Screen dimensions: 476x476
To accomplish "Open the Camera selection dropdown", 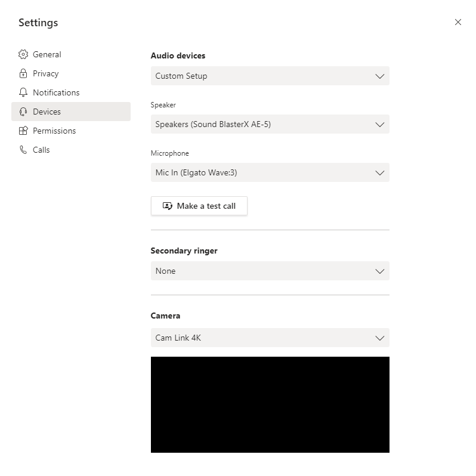I will point(270,338).
